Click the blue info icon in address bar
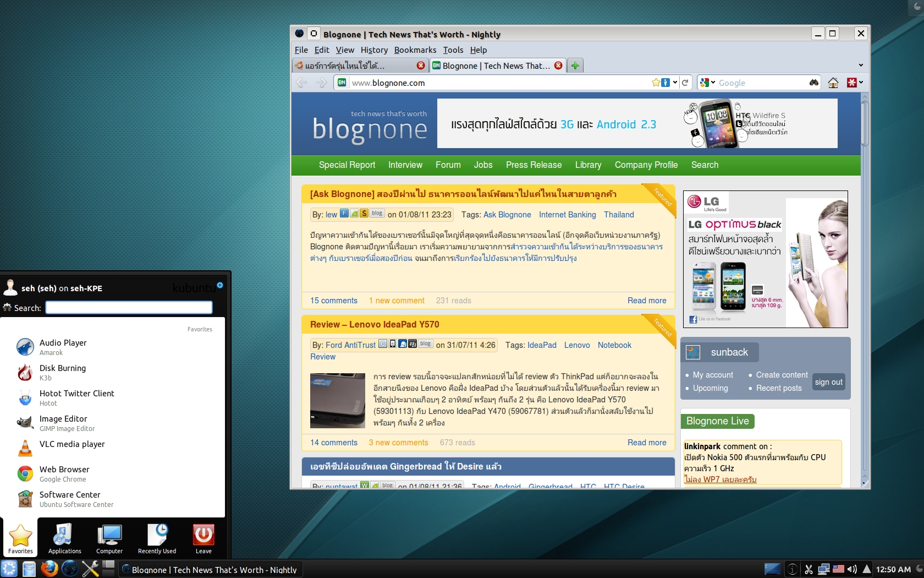924x578 pixels. pyautogui.click(x=665, y=83)
